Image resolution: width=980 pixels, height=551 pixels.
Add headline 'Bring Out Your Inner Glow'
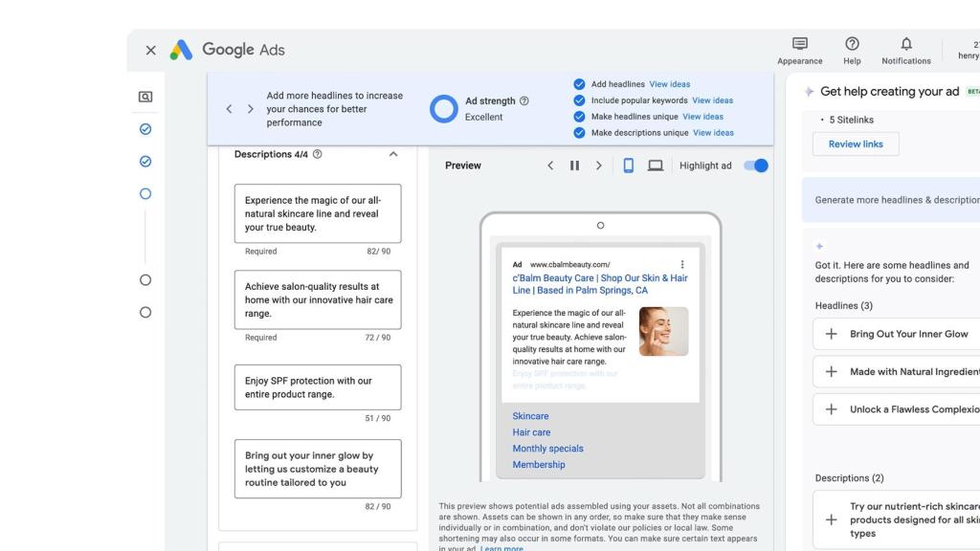click(x=831, y=334)
